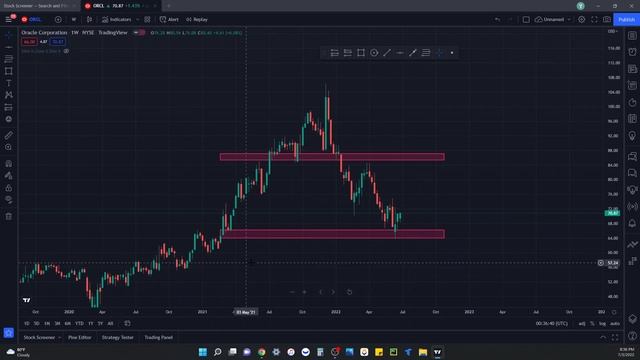Select the Fibonacci tools in left toolbar

(9, 59)
